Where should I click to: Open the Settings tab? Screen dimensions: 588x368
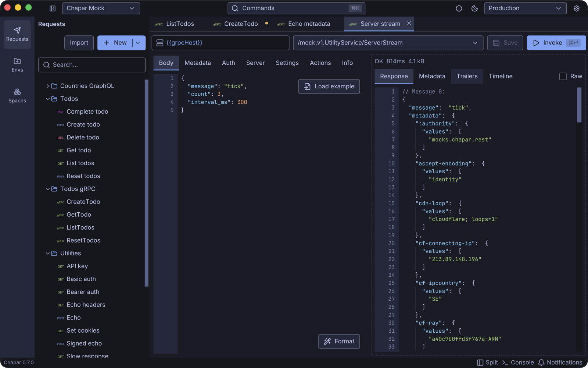click(287, 63)
